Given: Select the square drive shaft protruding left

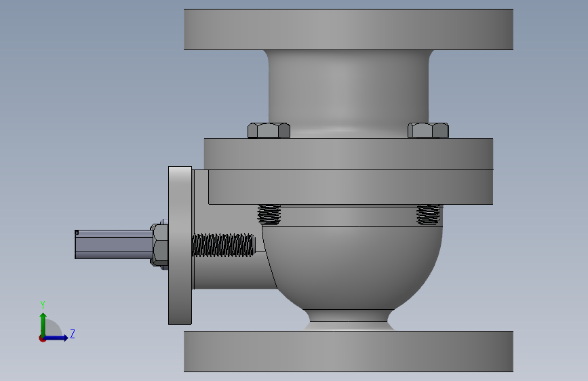Looking at the screenshot, I should 113,244.
